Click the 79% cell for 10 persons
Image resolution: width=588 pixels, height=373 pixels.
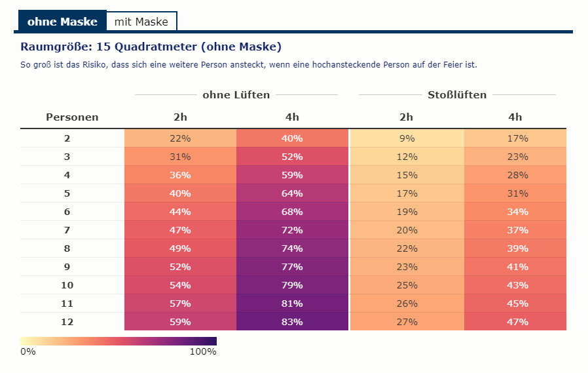[293, 285]
